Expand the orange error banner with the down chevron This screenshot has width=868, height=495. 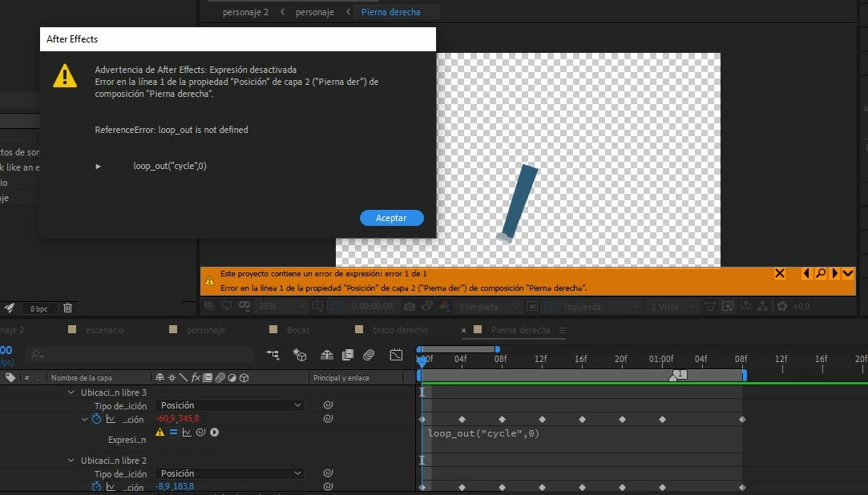pyautogui.click(x=847, y=273)
